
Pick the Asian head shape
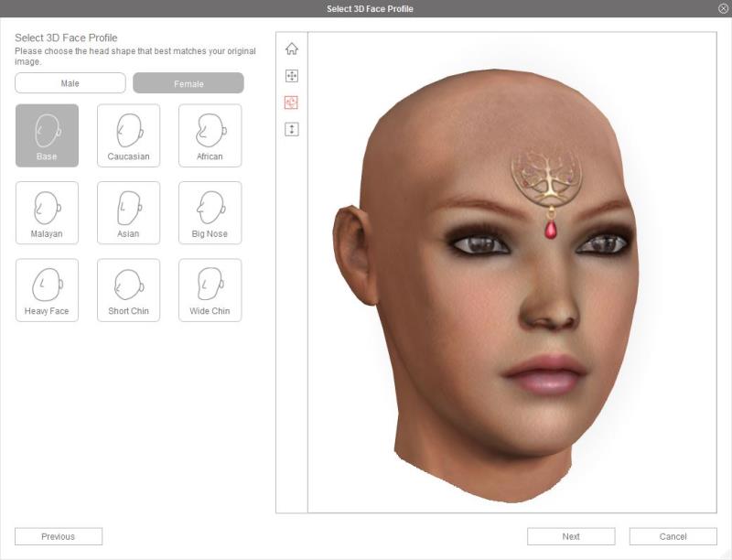tap(128, 212)
